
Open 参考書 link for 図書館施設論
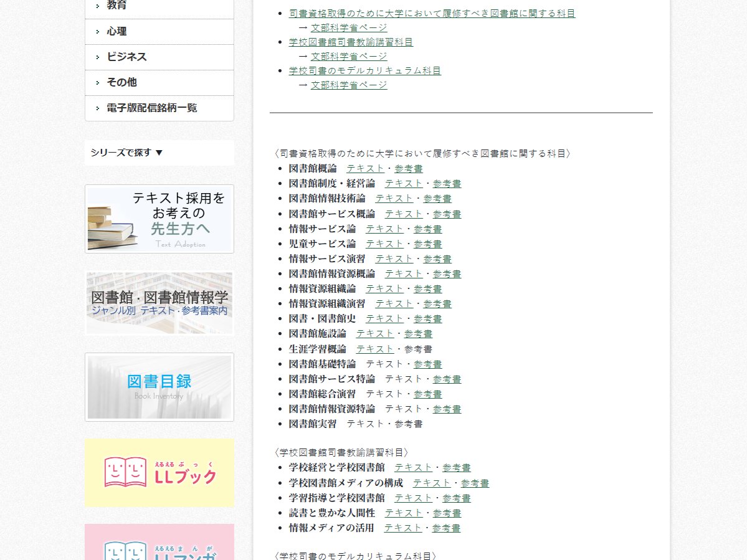418,334
